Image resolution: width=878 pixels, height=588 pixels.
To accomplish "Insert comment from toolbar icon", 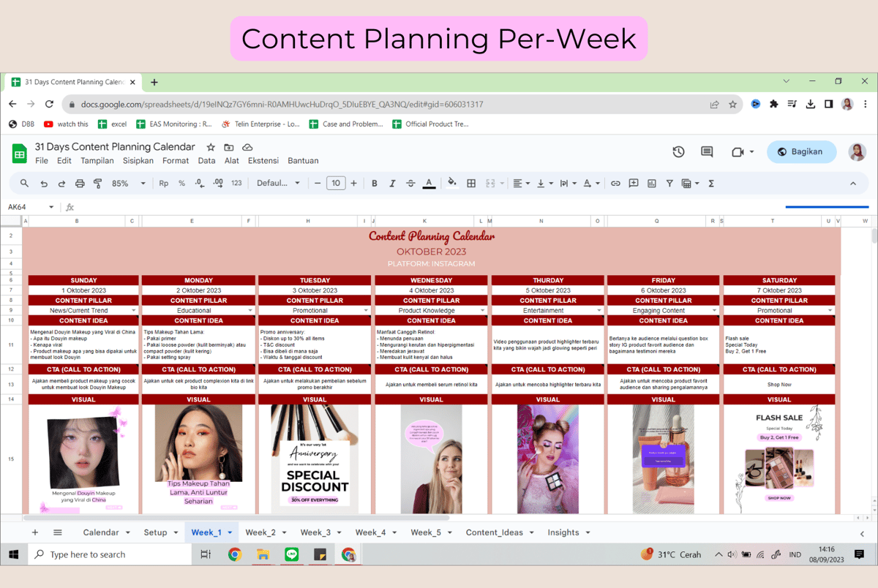I will pyautogui.click(x=634, y=184).
